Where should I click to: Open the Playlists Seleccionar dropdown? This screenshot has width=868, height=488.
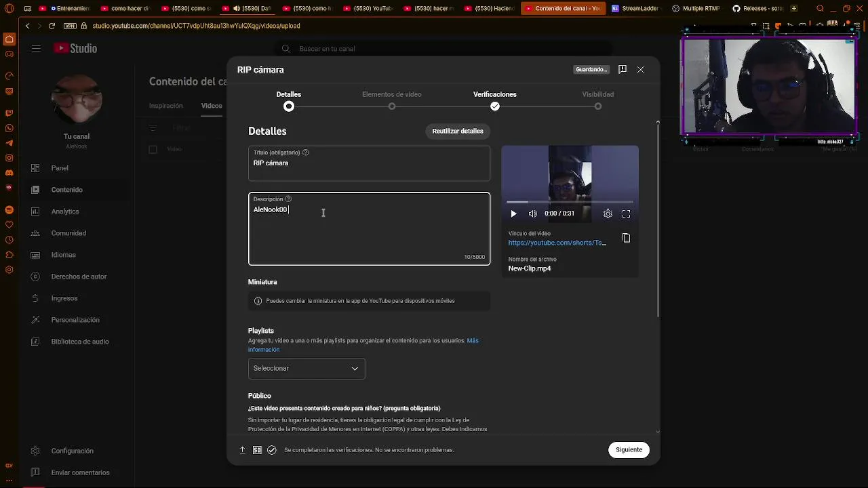307,368
